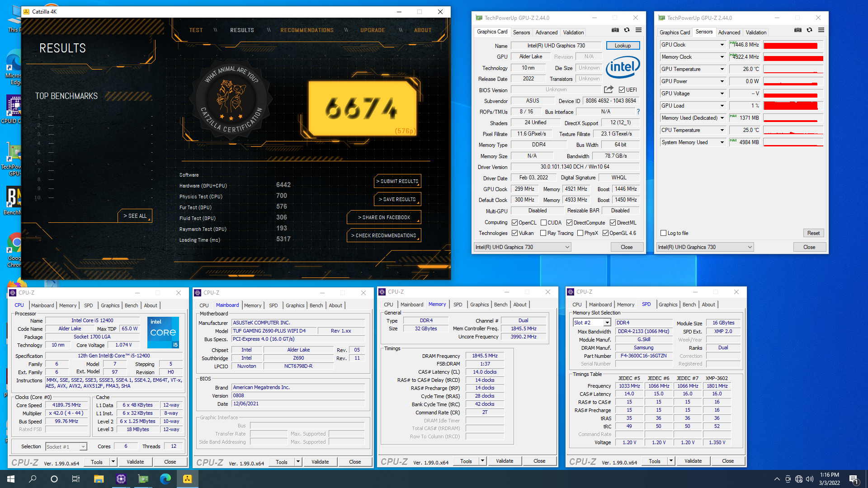Click Lookup button in GPU-Z
Viewport: 868px width, 488px height.
click(x=623, y=46)
